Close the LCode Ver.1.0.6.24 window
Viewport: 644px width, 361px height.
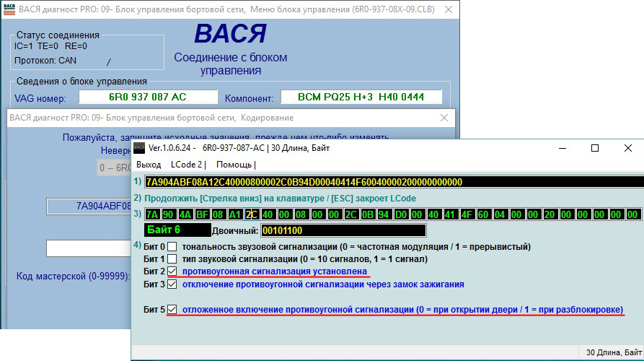(628, 148)
